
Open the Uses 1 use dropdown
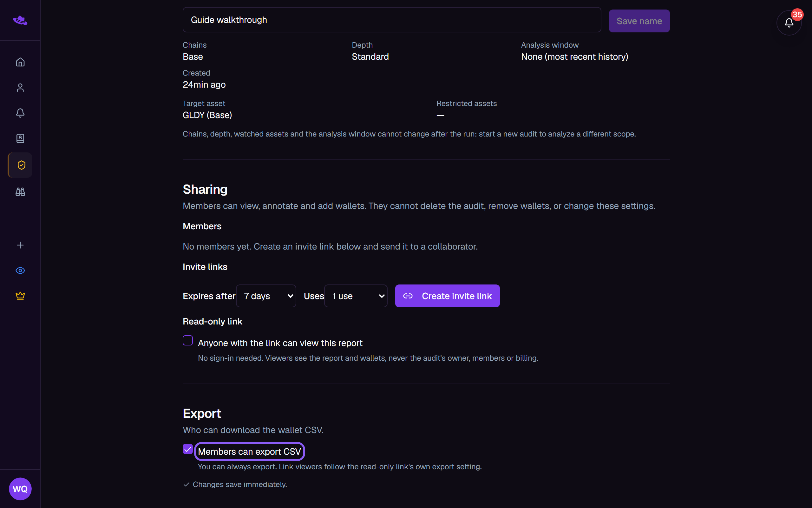point(356,296)
